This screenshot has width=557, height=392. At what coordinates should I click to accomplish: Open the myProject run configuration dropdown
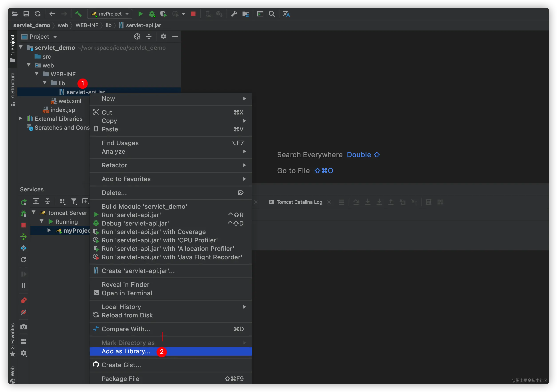[x=110, y=14]
